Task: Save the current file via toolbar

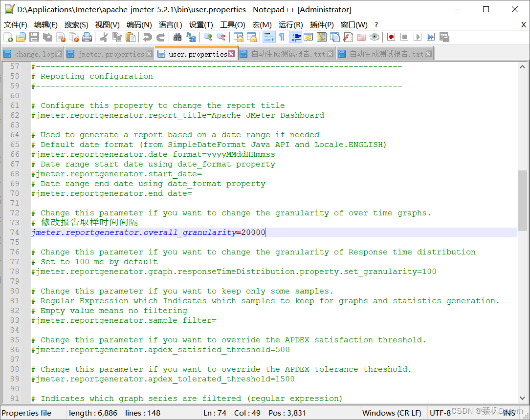Action: pyautogui.click(x=34, y=37)
